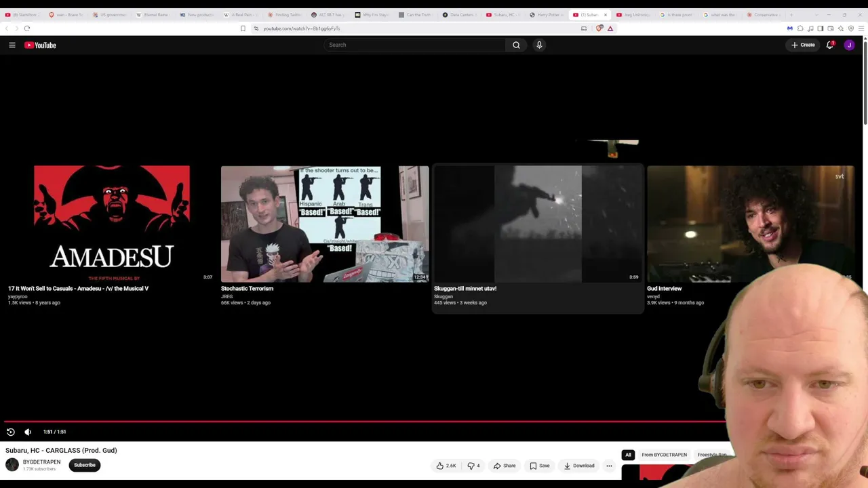
Task: Click the blue M extension icon
Action: [789, 28]
